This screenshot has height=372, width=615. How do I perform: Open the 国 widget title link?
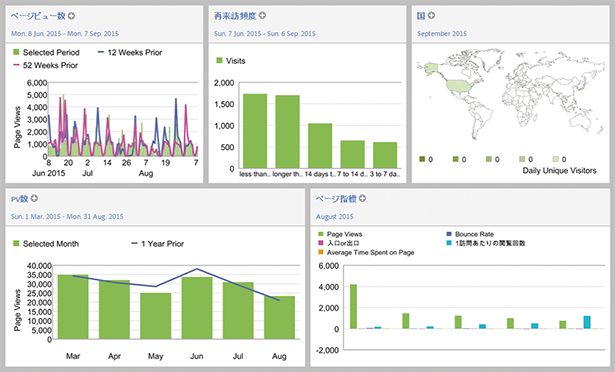coord(421,16)
